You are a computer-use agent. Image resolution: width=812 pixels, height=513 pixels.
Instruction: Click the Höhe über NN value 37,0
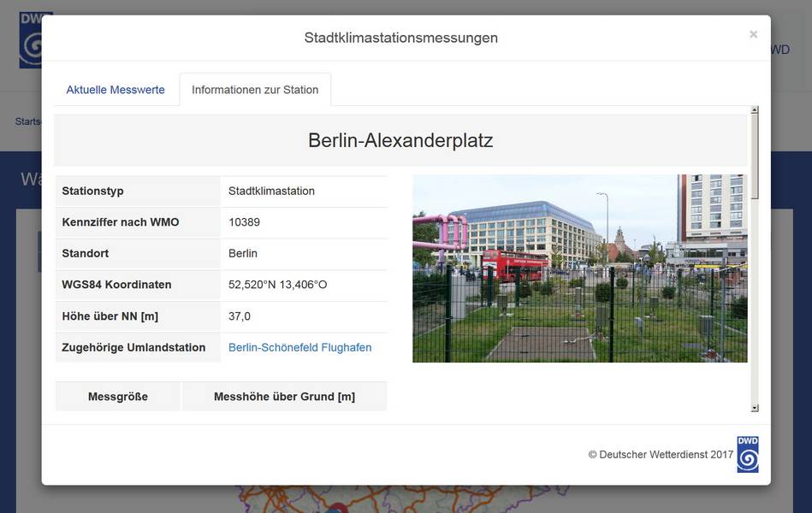coord(240,316)
